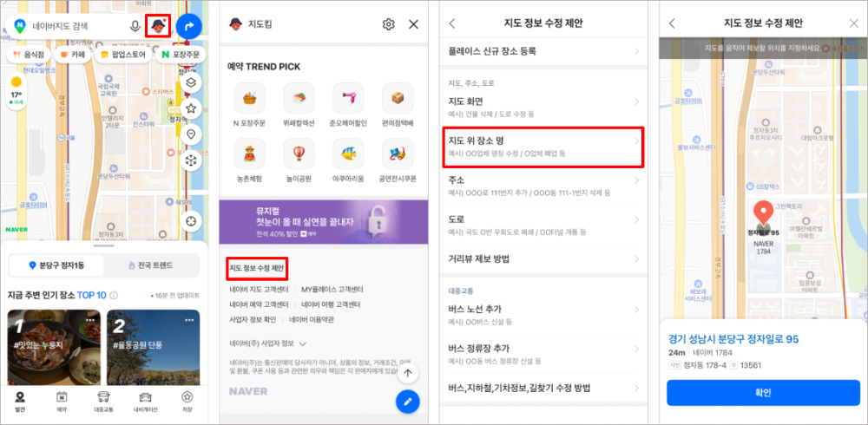Open the profile avatar icon in search bar
Image resolution: width=868 pixels, height=425 pixels.
click(x=158, y=25)
